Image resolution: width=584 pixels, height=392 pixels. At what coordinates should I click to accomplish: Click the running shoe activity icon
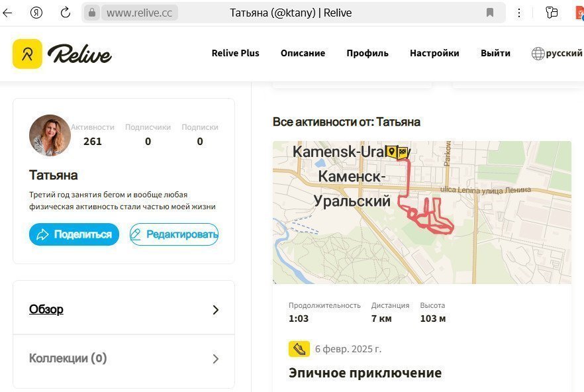tap(299, 349)
